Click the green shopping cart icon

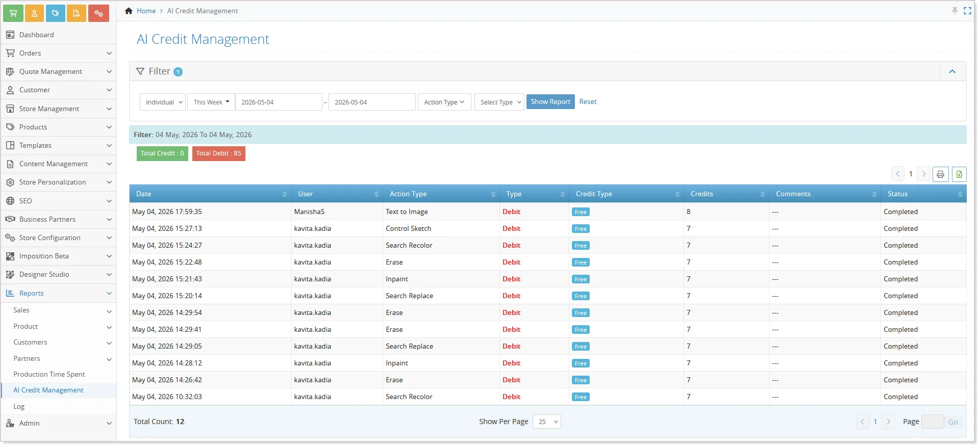[13, 13]
